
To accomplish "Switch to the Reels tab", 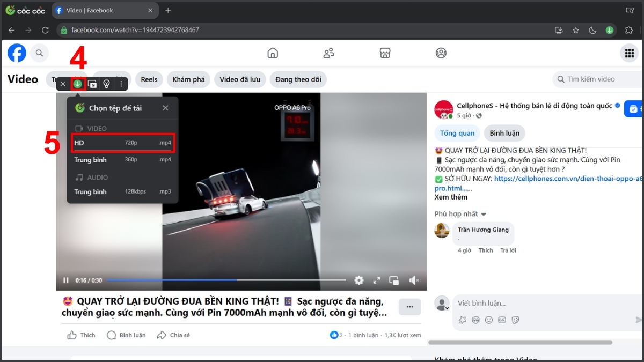I will coord(149,79).
